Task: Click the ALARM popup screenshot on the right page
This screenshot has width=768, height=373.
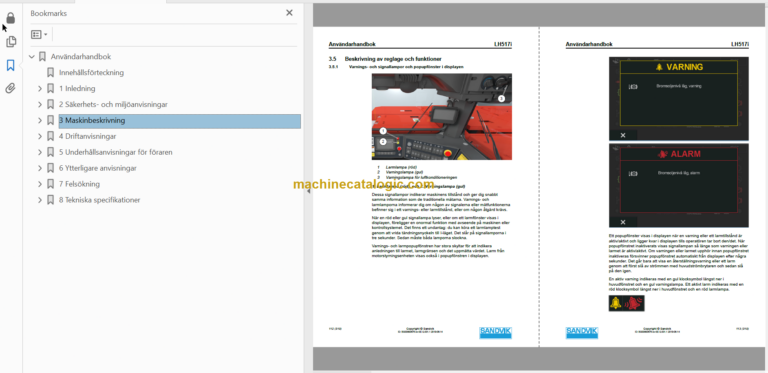Action: (678, 186)
